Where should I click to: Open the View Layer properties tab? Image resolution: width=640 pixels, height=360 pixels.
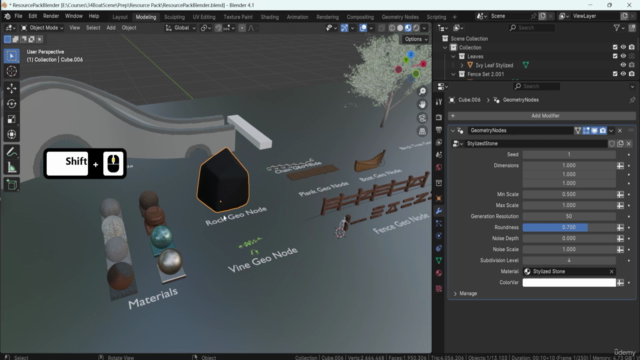pos(439,142)
